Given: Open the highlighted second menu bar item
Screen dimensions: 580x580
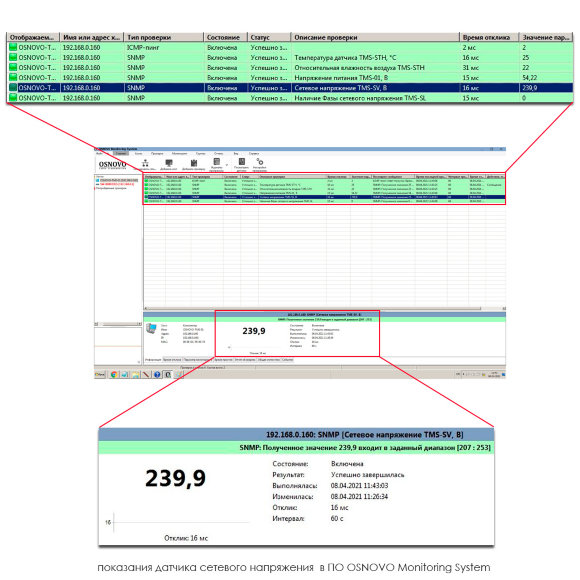Looking at the screenshot, I should click(121, 153).
